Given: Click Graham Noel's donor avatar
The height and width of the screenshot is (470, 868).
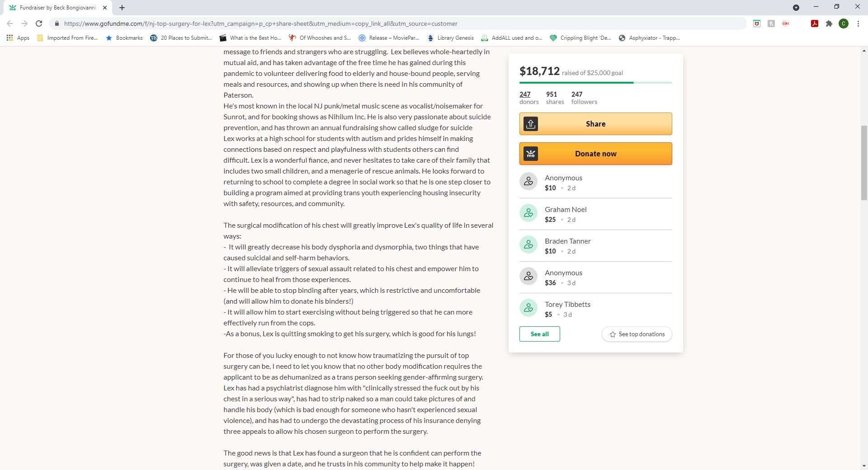Looking at the screenshot, I should (x=528, y=213).
